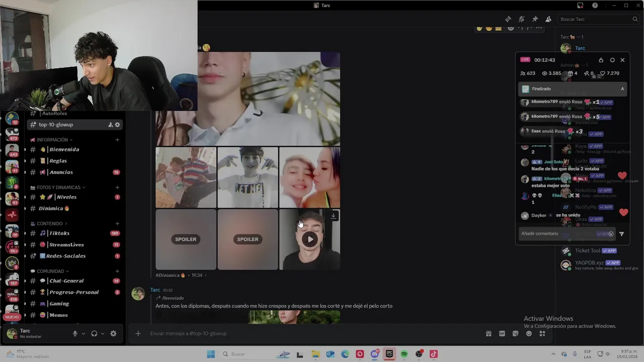
Task: Open the Redes-Sociales channel
Action: (74, 256)
